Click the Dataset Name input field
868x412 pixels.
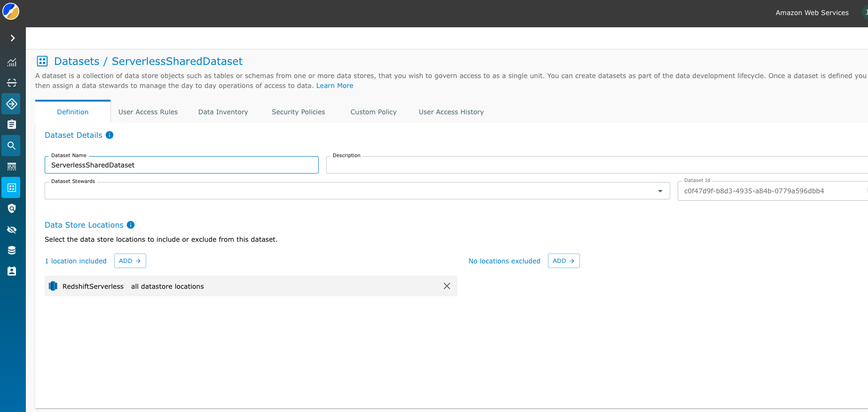coord(181,165)
